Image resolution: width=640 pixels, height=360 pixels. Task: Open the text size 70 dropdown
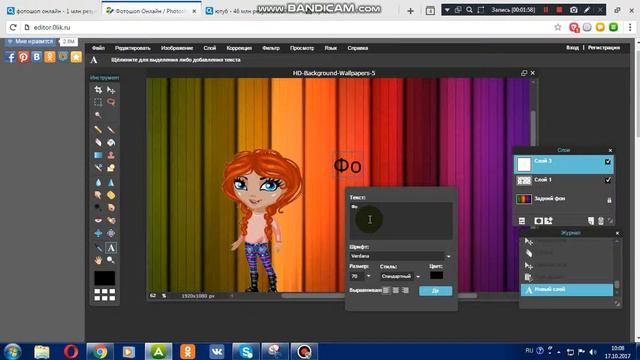click(369, 276)
